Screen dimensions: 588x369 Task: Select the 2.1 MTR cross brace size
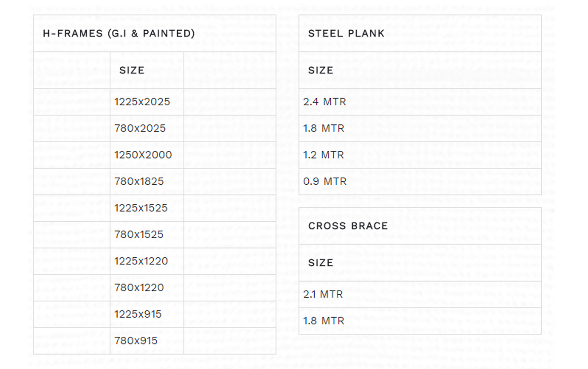tap(323, 294)
